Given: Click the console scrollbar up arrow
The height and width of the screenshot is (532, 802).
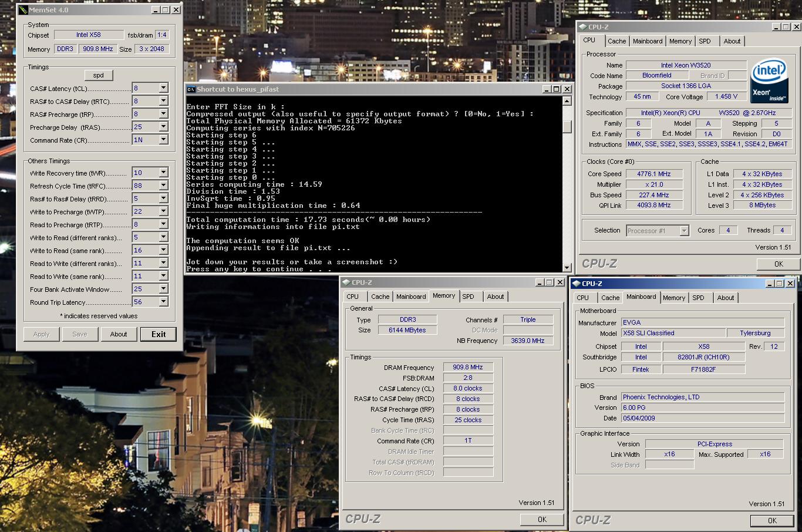Looking at the screenshot, I should pos(567,101).
